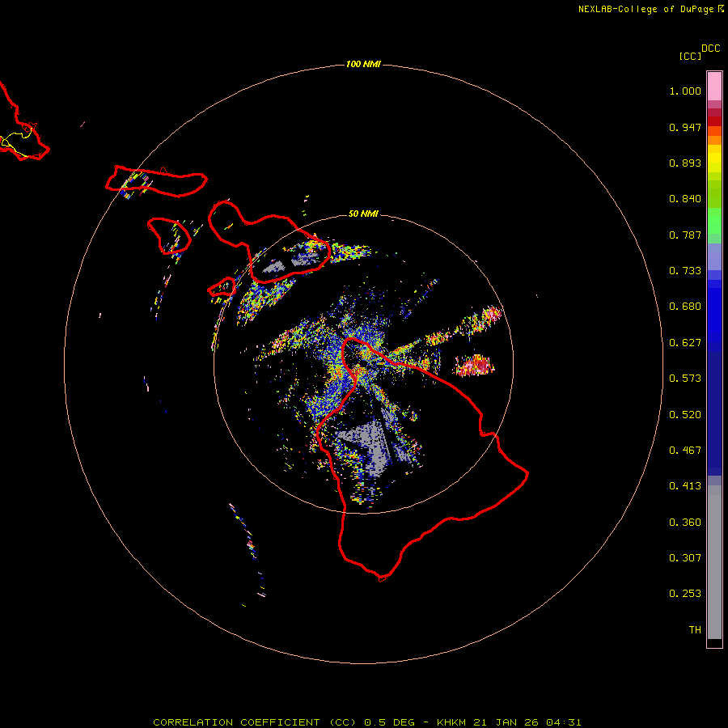Image resolution: width=728 pixels, height=728 pixels.
Task: Click the TH threshold label
Action: point(695,630)
